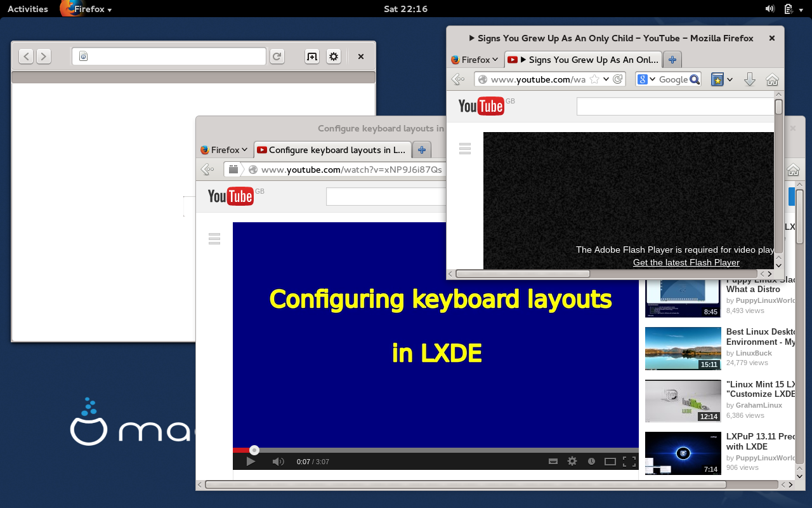The image size is (812, 508).
Task: Open the Firefox app menu in top bar
Action: click(x=86, y=9)
